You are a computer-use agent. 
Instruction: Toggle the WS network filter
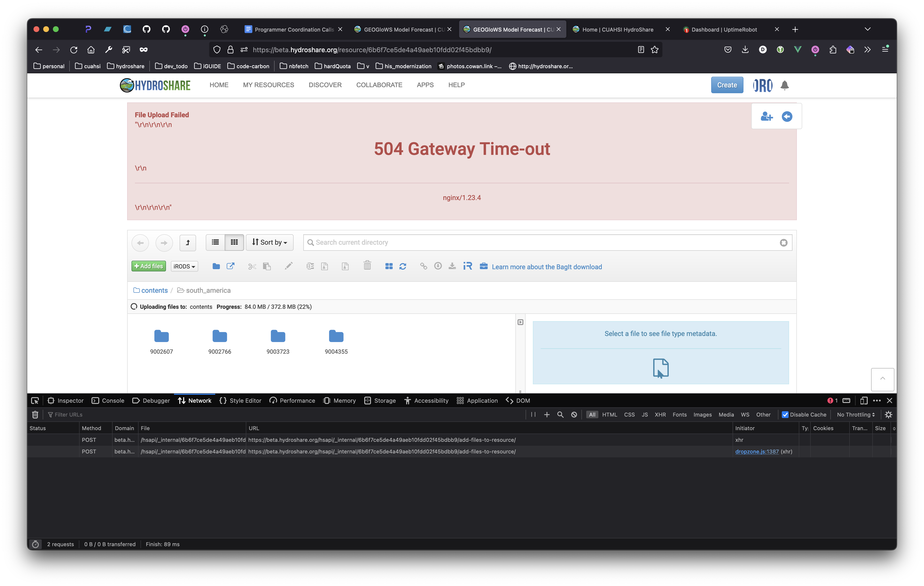[x=745, y=414]
